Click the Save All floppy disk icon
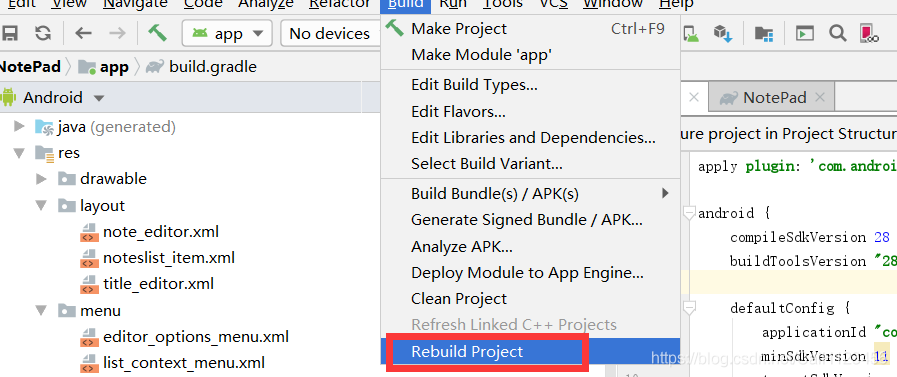This screenshot has width=897, height=377. point(9,34)
